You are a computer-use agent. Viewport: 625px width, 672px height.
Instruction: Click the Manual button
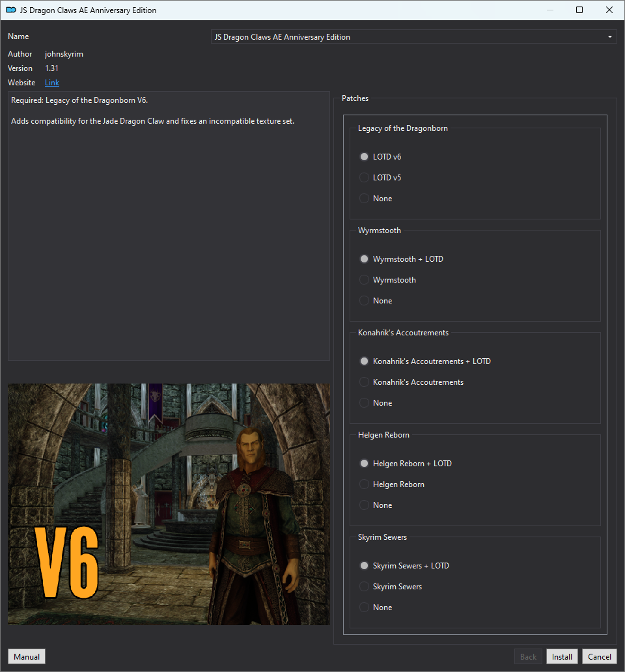click(x=27, y=656)
